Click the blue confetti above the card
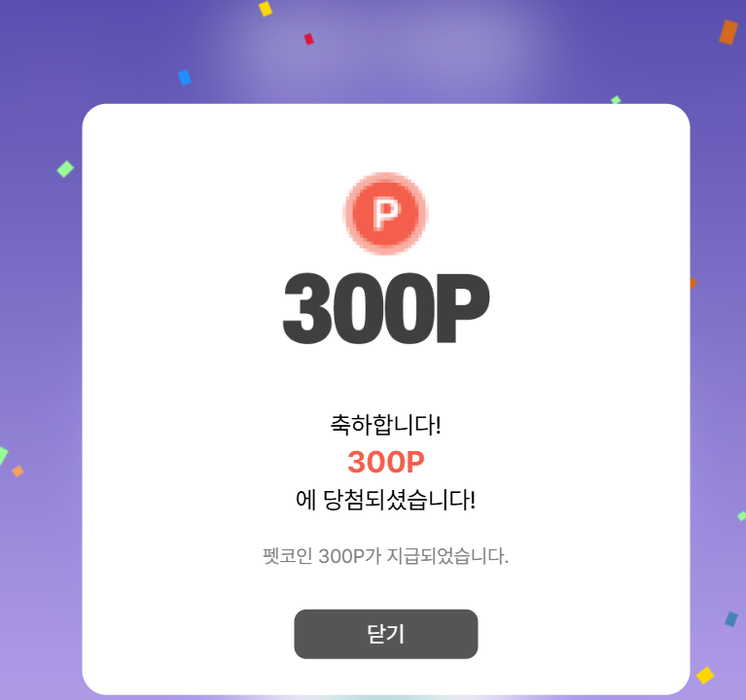The height and width of the screenshot is (700, 746). 185,78
